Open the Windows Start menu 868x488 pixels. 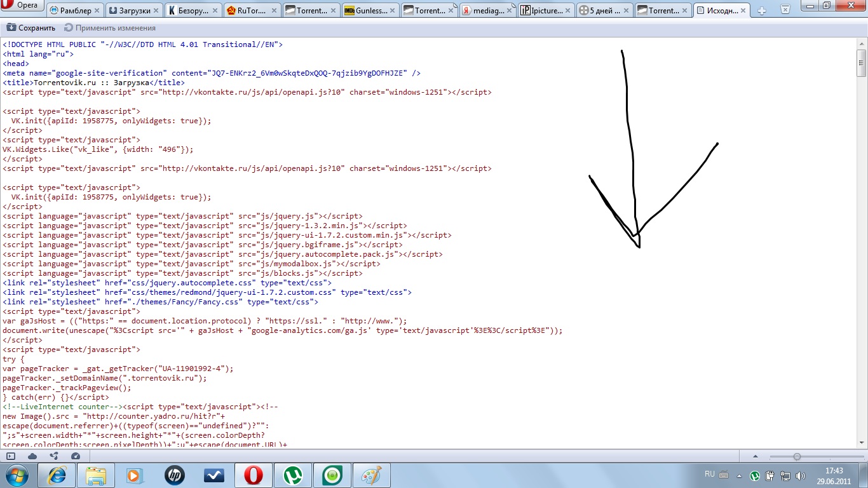(x=15, y=475)
